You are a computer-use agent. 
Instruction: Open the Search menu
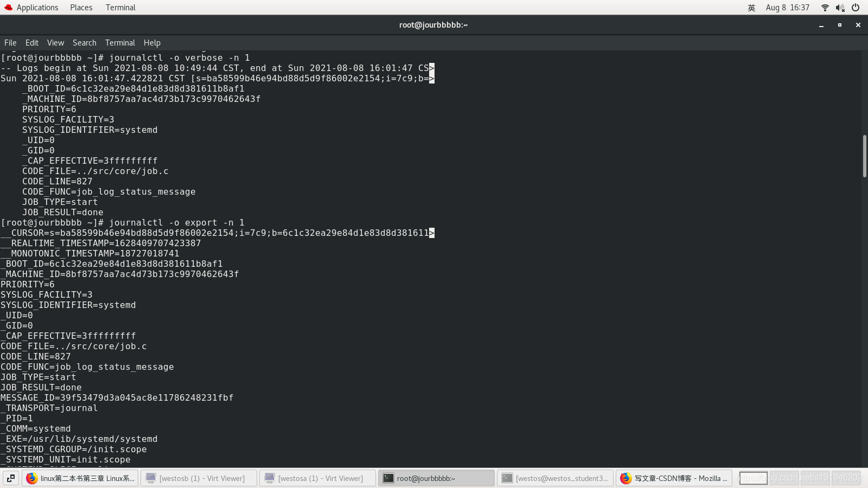pos(85,43)
